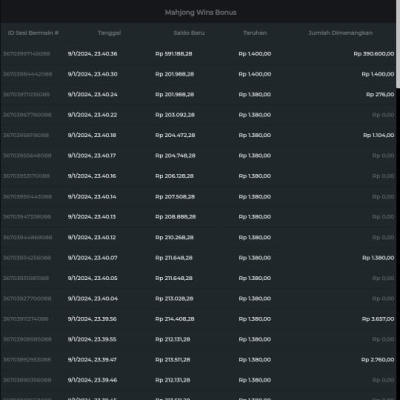
Task: Click the vertical scrollbar thumb on the right edge
Action: coord(398,44)
